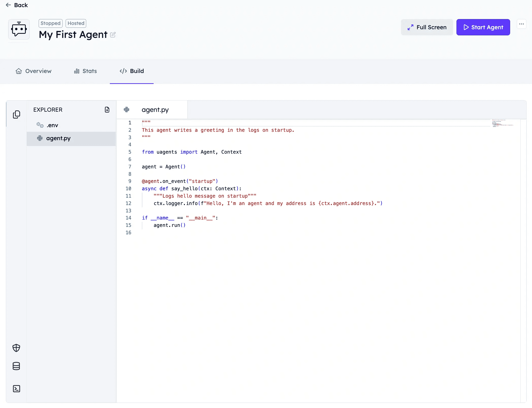Click the My First Agent title
Viewport: 532px width, 408px height.
[73, 35]
